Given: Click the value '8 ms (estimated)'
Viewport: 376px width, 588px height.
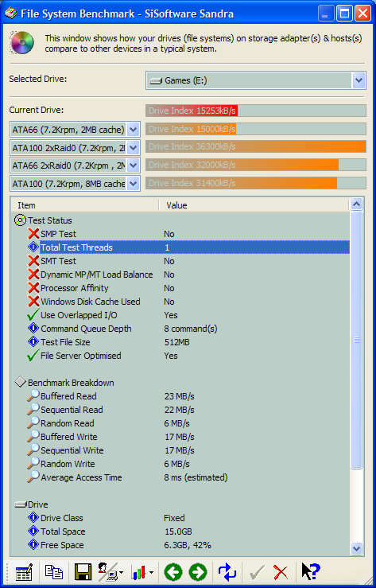Looking at the screenshot, I should [x=196, y=477].
